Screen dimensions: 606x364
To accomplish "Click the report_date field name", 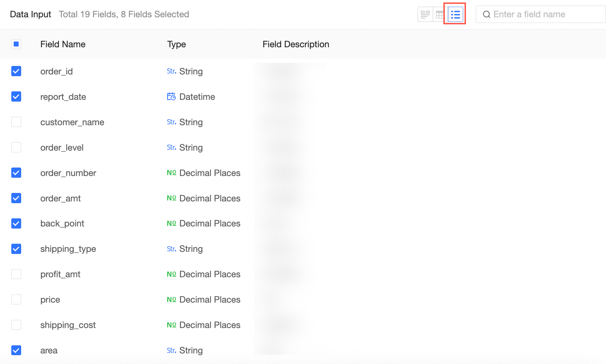I will (x=63, y=97).
